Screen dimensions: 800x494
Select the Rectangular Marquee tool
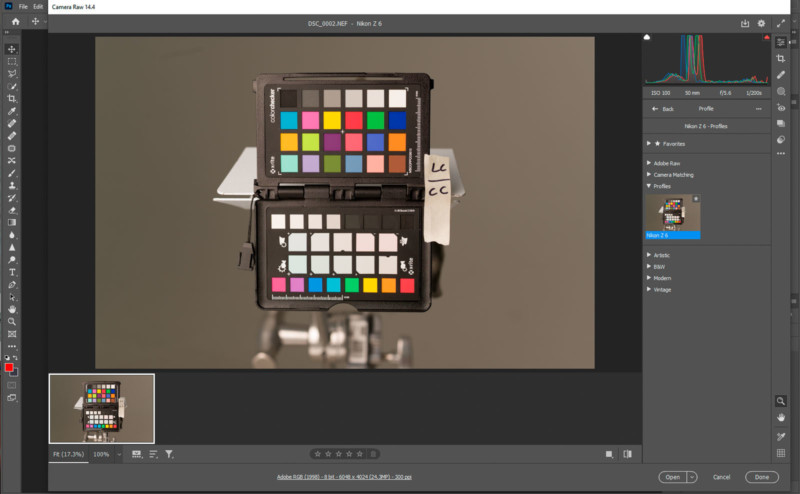(12, 61)
